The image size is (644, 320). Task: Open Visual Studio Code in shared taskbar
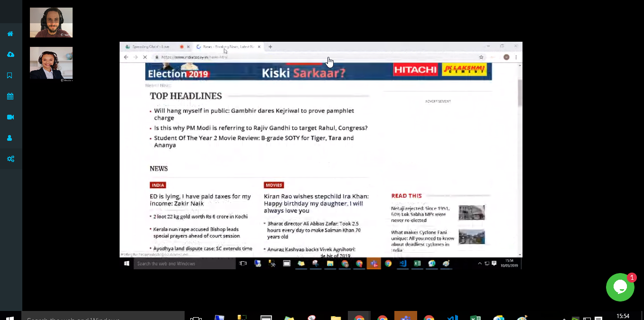pos(403,264)
